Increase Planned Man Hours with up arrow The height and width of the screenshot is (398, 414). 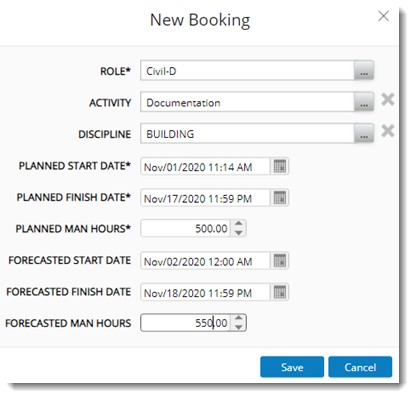238,224
